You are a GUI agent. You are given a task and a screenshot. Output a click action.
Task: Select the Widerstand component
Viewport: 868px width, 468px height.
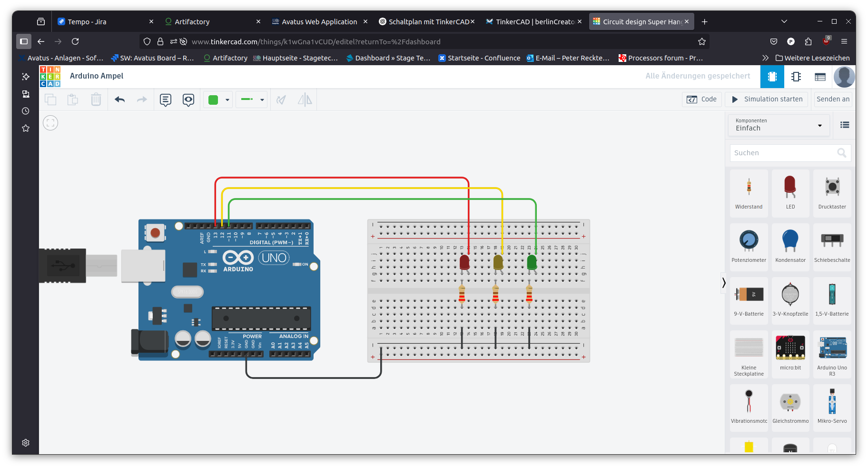click(x=749, y=193)
